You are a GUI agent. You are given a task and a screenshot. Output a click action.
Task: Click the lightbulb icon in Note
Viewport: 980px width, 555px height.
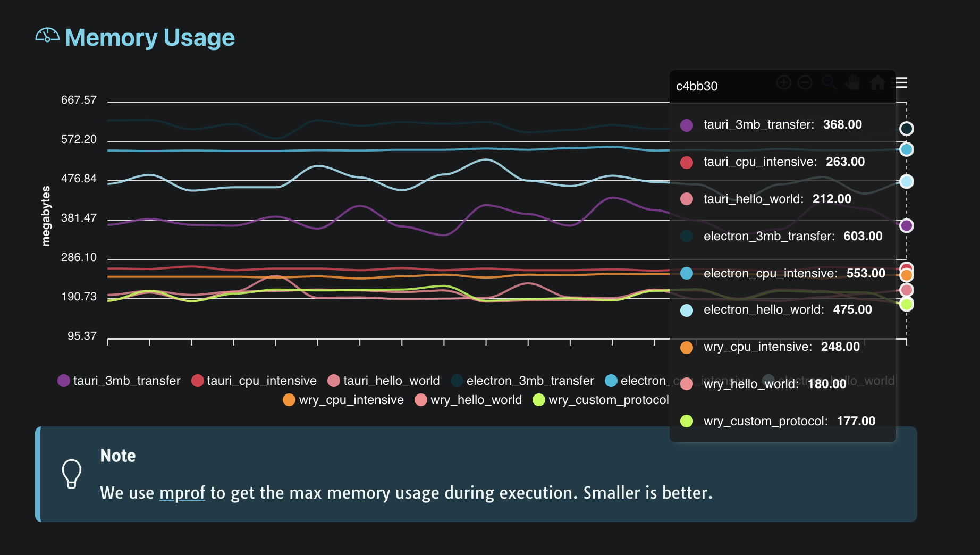[x=72, y=473]
